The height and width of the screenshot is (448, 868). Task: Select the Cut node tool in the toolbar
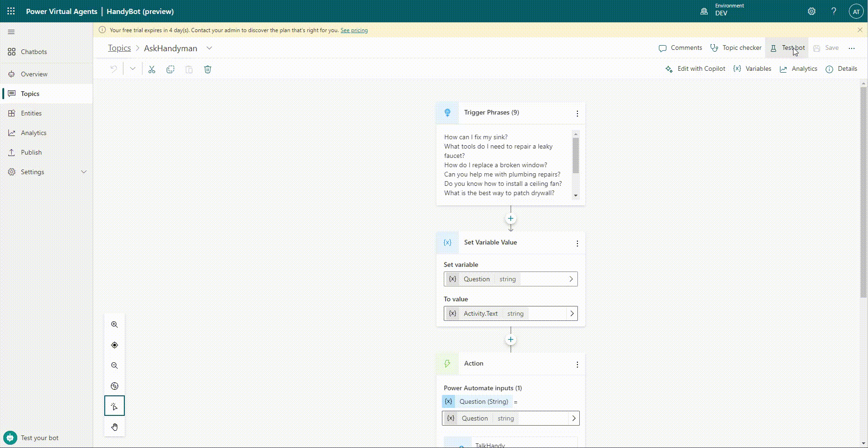[x=152, y=69]
